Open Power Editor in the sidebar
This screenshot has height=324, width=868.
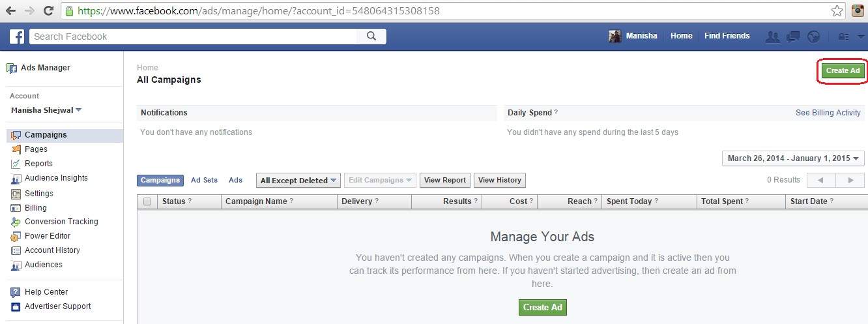(48, 236)
